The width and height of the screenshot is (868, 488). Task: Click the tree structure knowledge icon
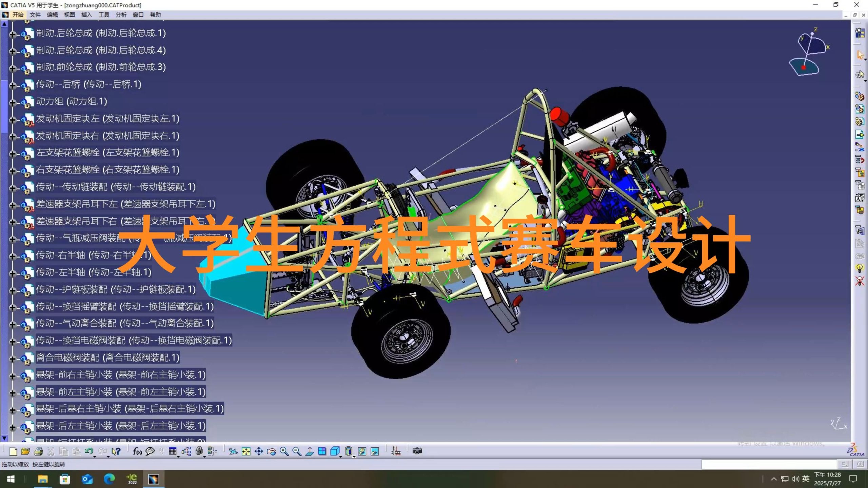(x=186, y=451)
